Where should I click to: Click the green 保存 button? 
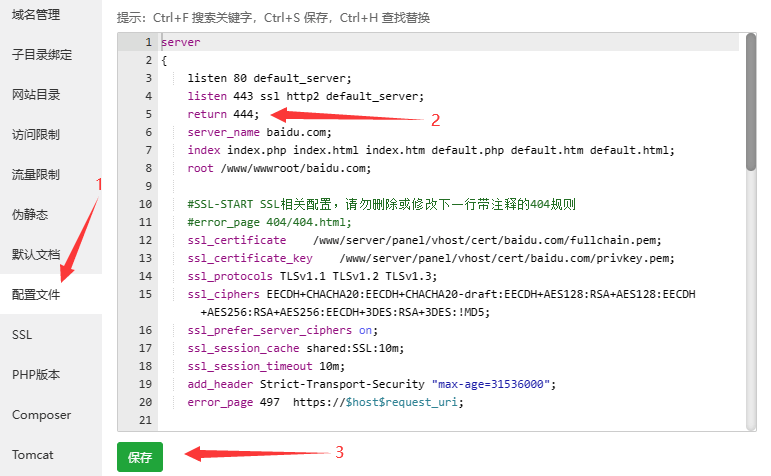(140, 457)
